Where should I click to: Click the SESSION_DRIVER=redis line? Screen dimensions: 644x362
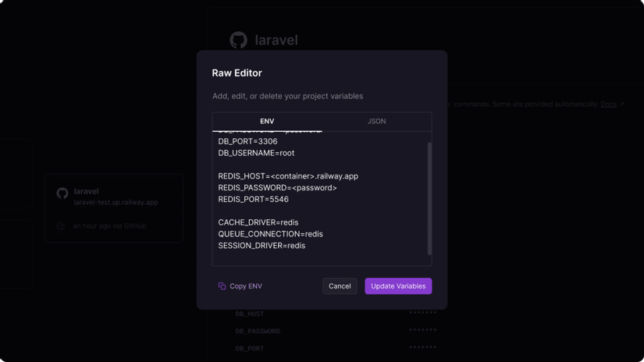(x=262, y=246)
